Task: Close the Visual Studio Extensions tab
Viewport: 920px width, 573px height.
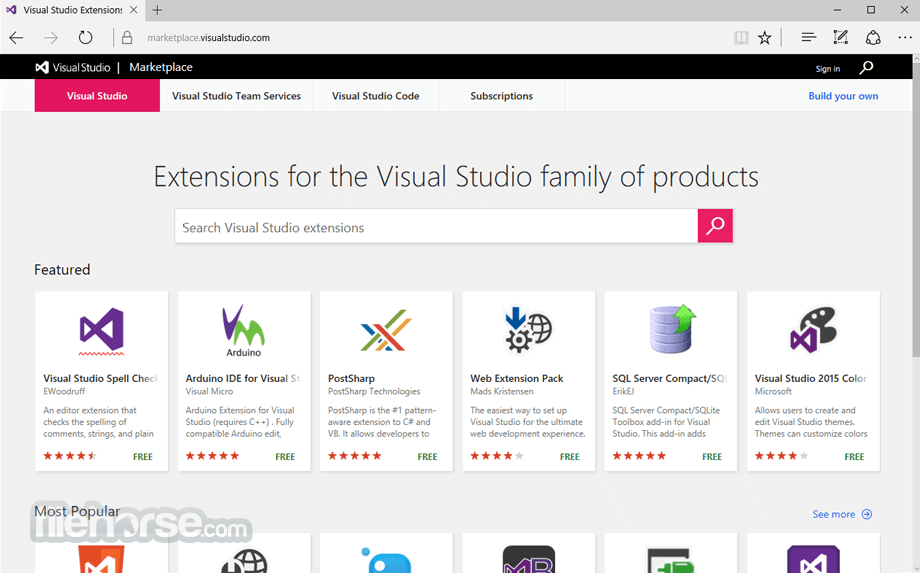Action: click(134, 10)
